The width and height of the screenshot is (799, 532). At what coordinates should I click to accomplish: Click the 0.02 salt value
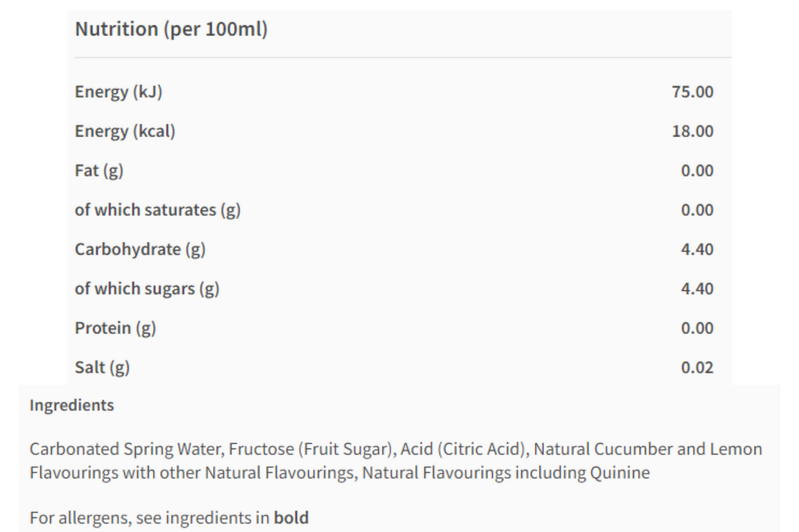pos(697,367)
